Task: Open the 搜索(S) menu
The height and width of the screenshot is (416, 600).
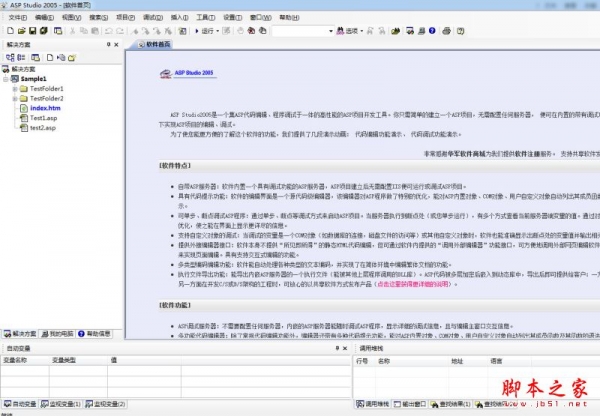Action: point(99,18)
